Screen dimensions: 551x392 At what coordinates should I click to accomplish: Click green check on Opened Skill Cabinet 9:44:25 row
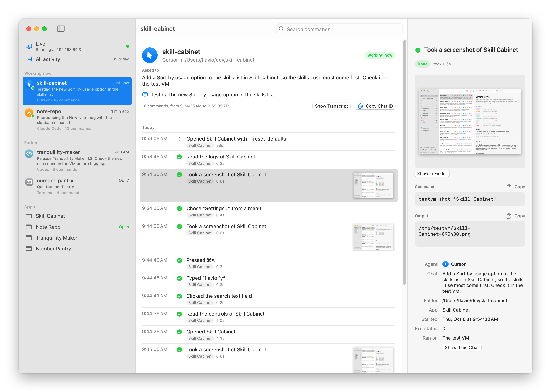[x=179, y=332]
